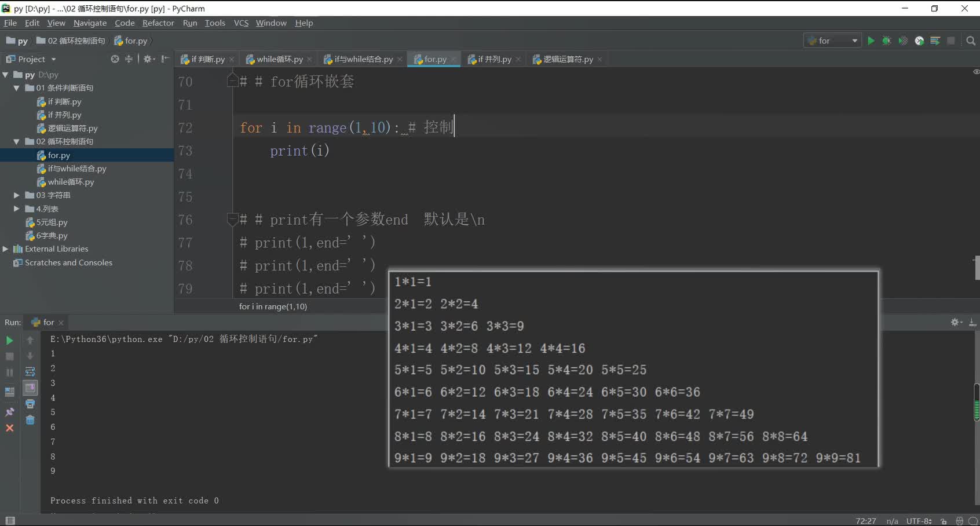Close the if 判断.py tab
The width and height of the screenshot is (980, 526).
click(x=232, y=59)
